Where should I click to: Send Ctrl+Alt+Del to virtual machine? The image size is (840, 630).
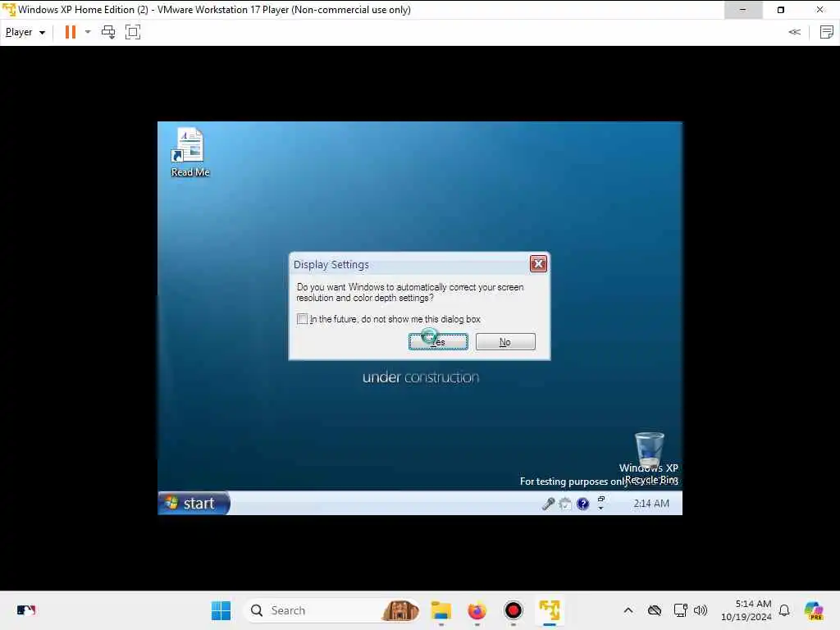click(108, 32)
